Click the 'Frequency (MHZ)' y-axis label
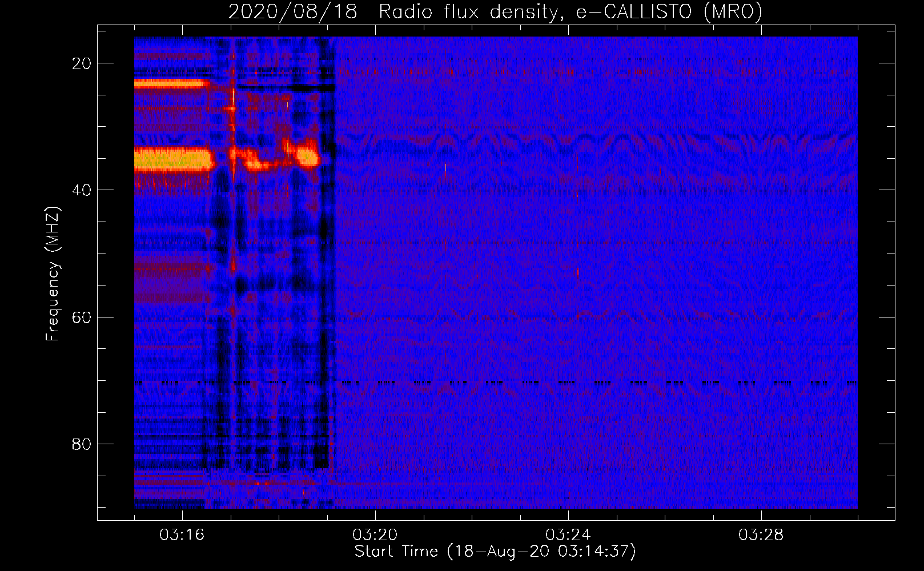The width and height of the screenshot is (924, 571). (x=53, y=275)
